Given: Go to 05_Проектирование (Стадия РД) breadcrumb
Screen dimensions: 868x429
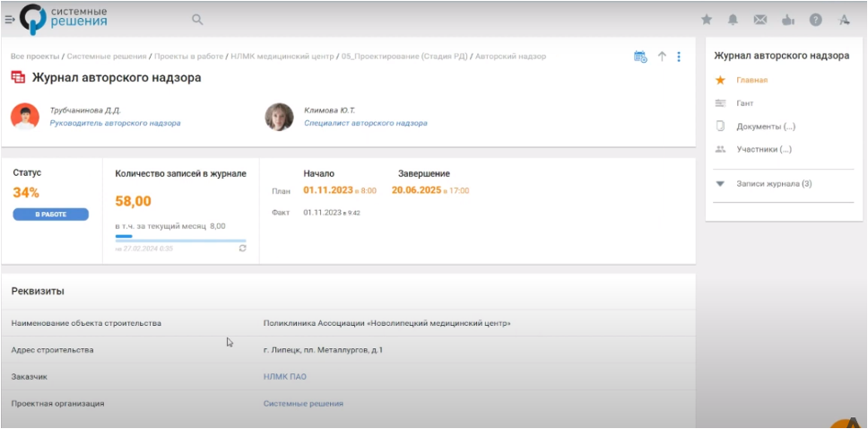Looking at the screenshot, I should click(404, 56).
